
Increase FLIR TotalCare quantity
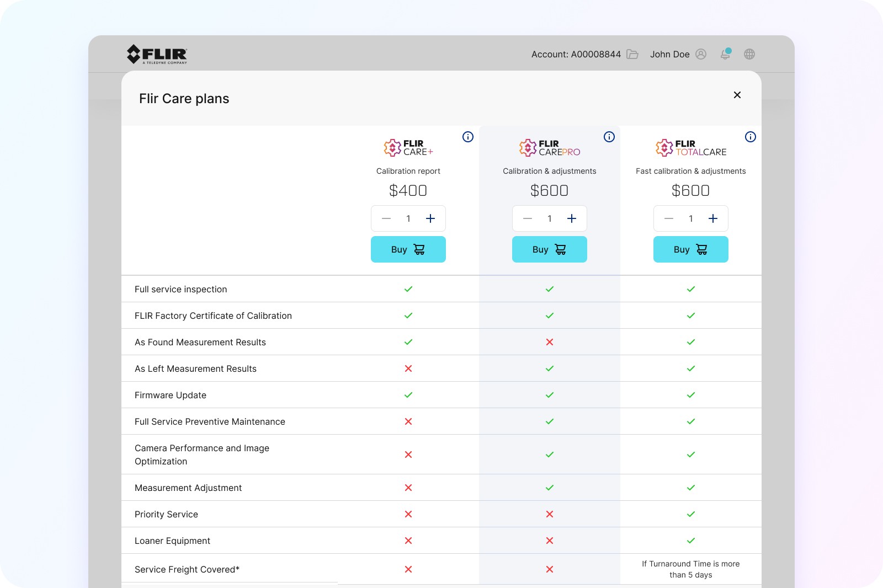tap(713, 218)
